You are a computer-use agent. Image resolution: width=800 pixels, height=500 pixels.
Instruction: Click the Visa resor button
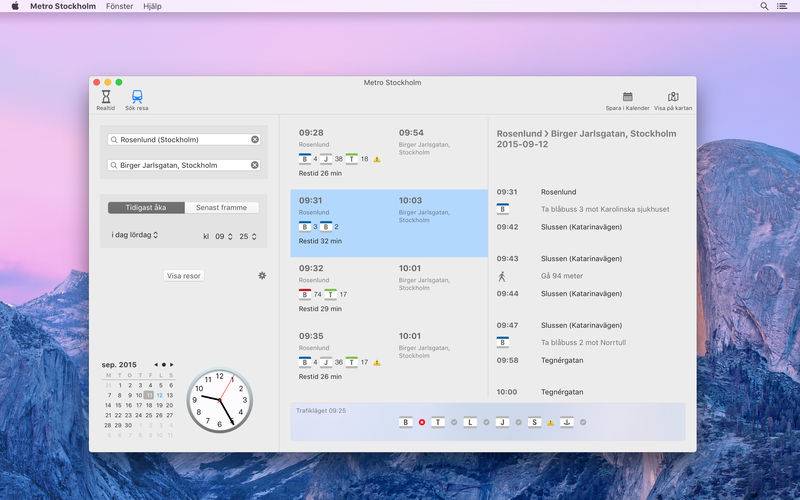[184, 276]
